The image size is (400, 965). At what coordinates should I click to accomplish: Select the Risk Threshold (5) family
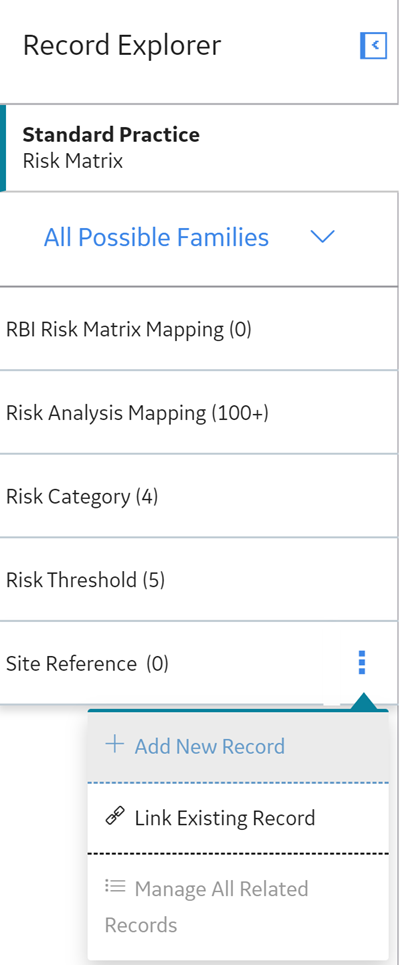click(x=199, y=580)
